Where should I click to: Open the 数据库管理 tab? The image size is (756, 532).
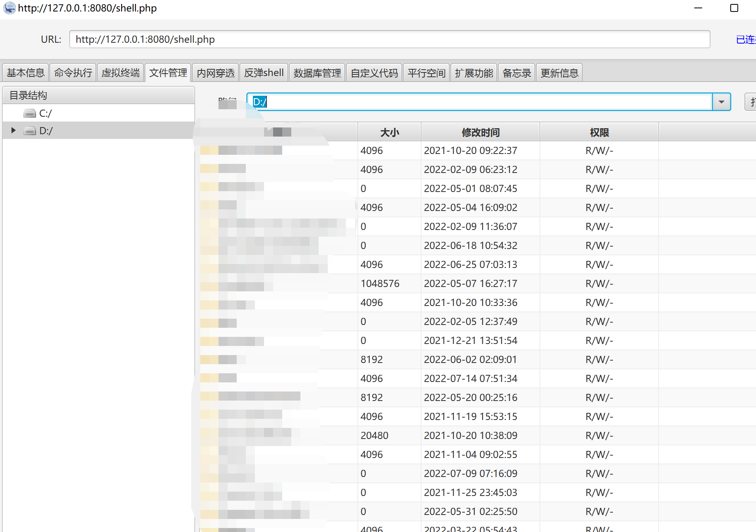tap(317, 72)
